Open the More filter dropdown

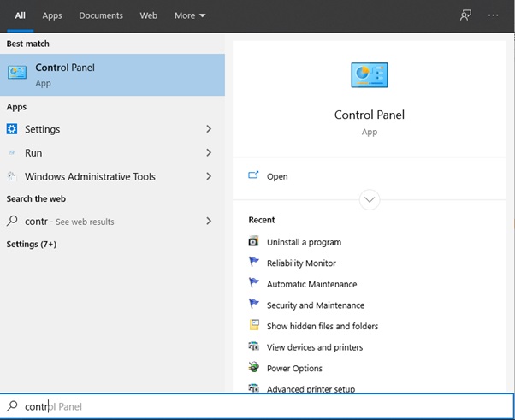click(x=190, y=15)
